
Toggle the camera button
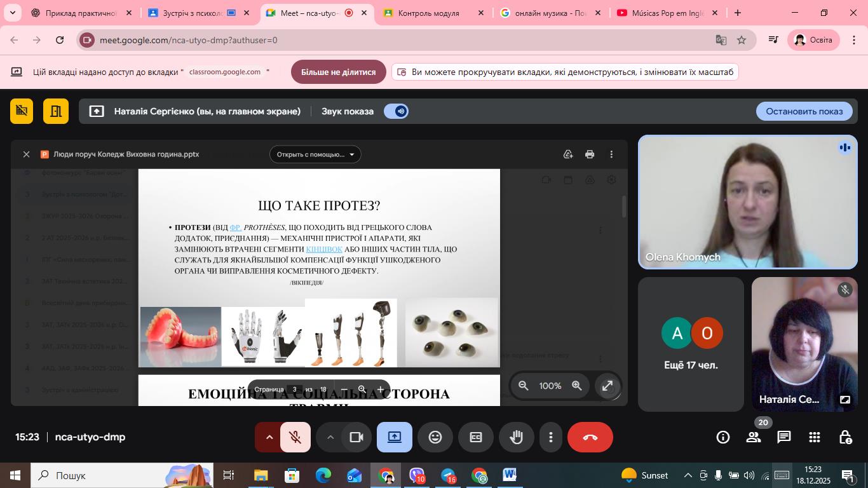pos(356,437)
